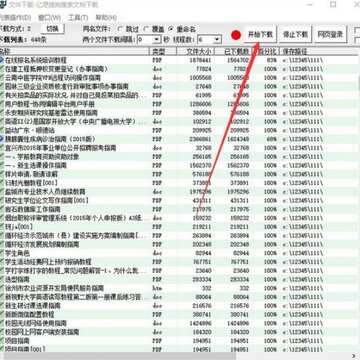Click the 网页登录 button
This screenshot has width=360, height=360.
[x=330, y=34]
